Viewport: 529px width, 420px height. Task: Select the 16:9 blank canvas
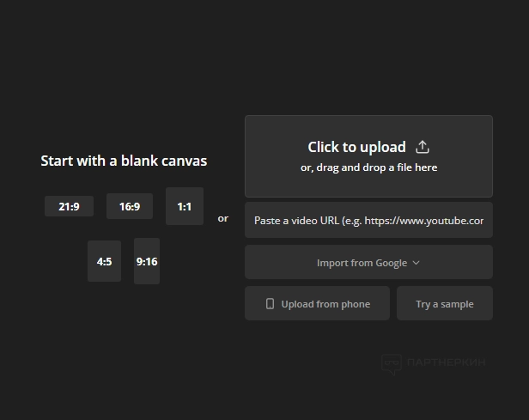point(130,206)
